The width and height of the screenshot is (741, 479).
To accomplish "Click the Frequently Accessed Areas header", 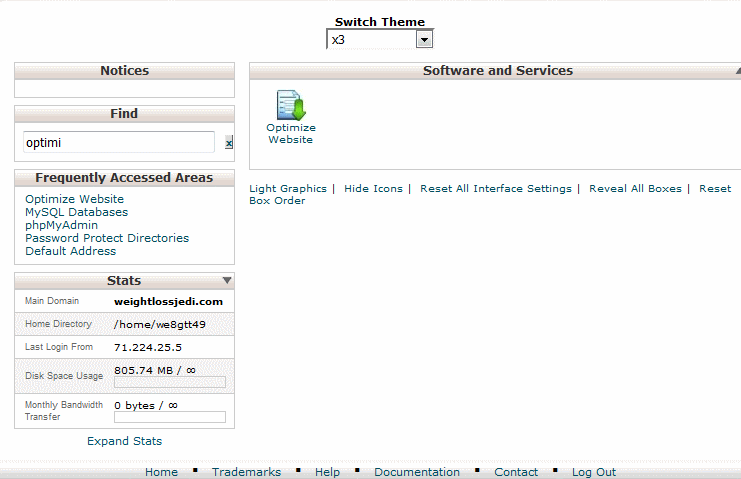I will [124, 178].
